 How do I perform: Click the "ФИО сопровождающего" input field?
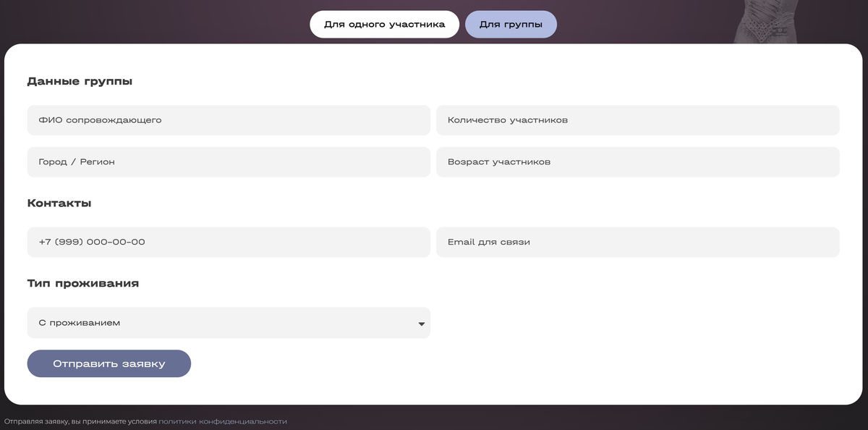229,120
